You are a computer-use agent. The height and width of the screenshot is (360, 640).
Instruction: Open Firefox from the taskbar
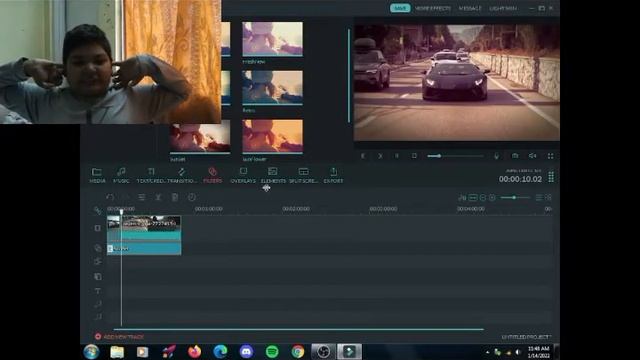tap(194, 351)
